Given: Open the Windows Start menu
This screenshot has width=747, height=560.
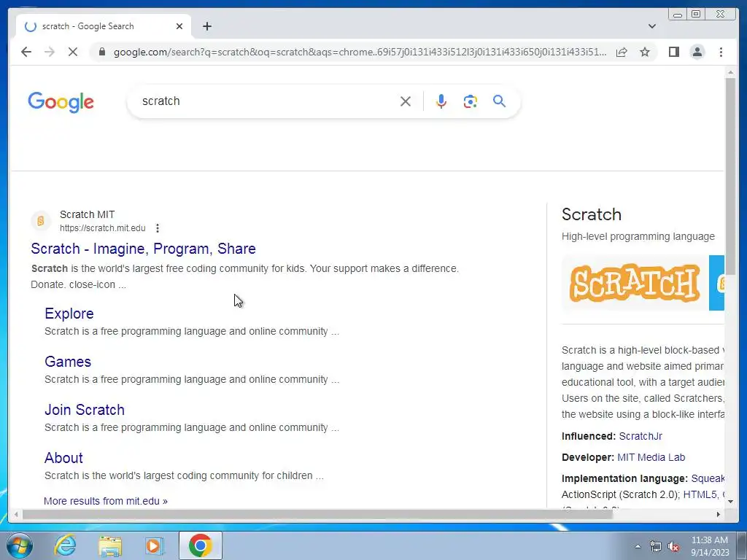Looking at the screenshot, I should coord(20,545).
